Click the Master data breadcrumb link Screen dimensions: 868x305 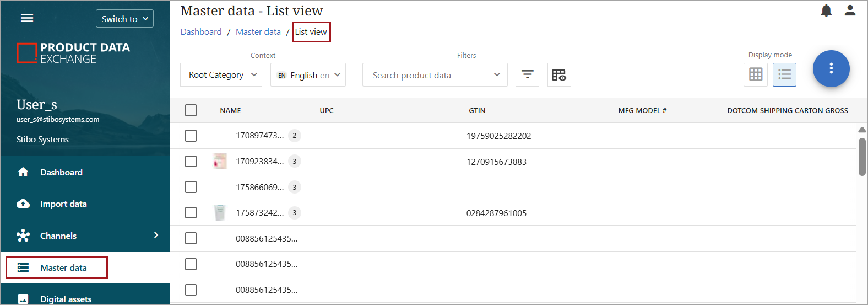[x=258, y=32]
